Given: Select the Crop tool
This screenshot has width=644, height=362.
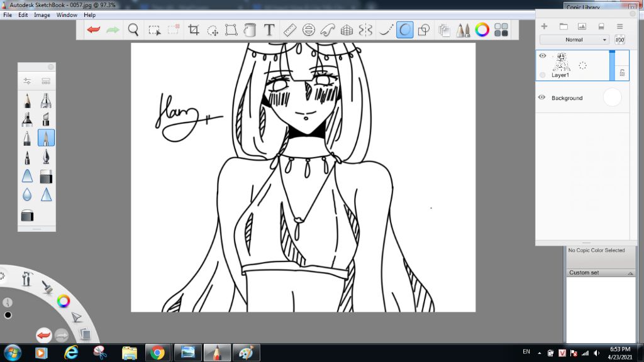Looking at the screenshot, I should point(194,30).
